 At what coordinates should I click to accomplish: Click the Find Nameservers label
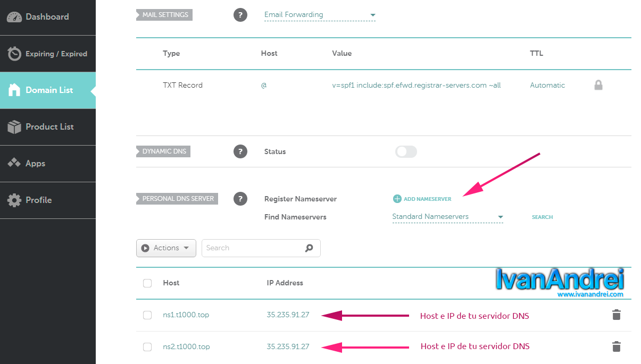295,217
